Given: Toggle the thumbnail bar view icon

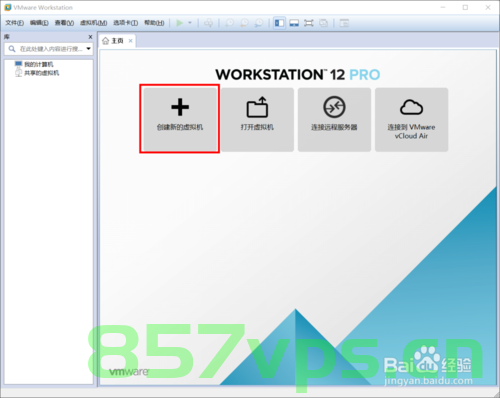Looking at the screenshot, I should click(x=294, y=23).
